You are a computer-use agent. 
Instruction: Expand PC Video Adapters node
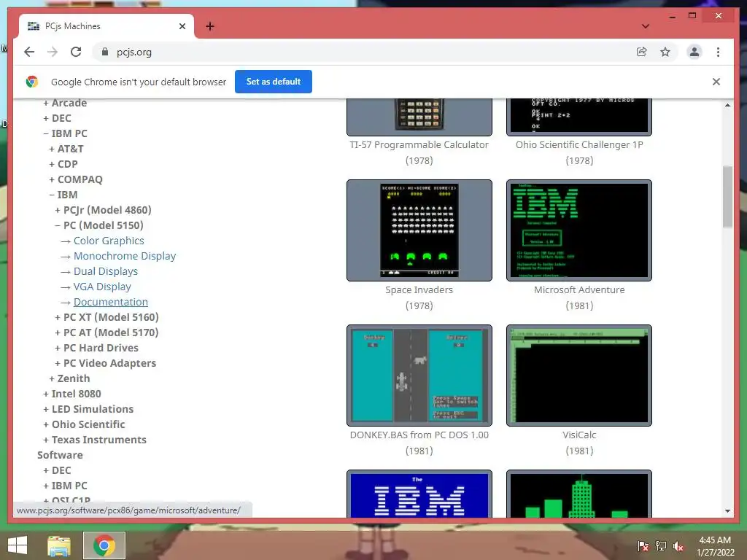105,363
